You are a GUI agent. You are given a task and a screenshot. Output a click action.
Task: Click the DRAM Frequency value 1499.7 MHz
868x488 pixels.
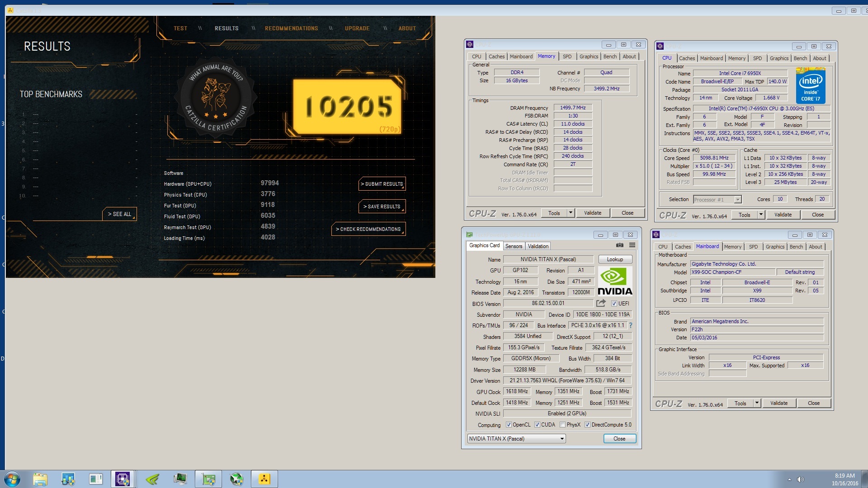click(572, 108)
